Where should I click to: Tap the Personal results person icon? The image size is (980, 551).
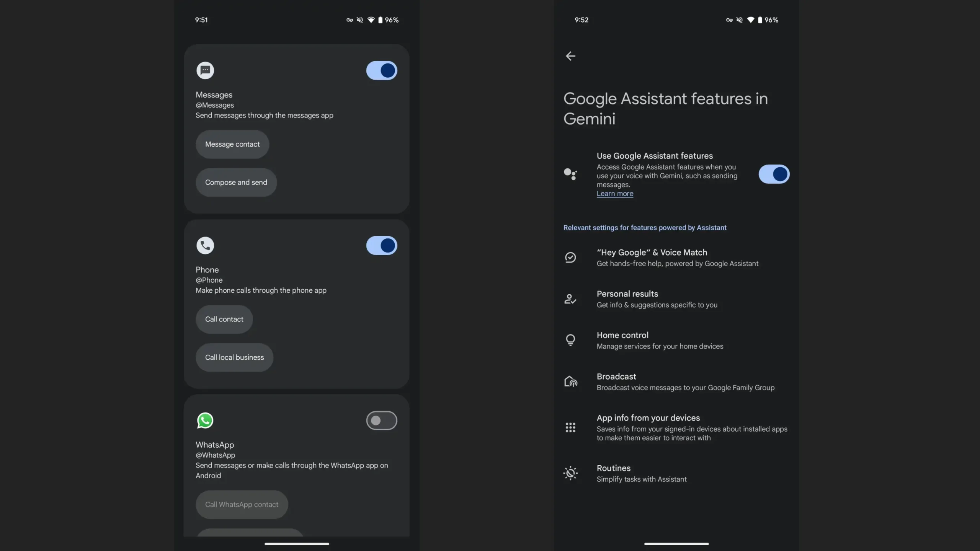pos(570,299)
